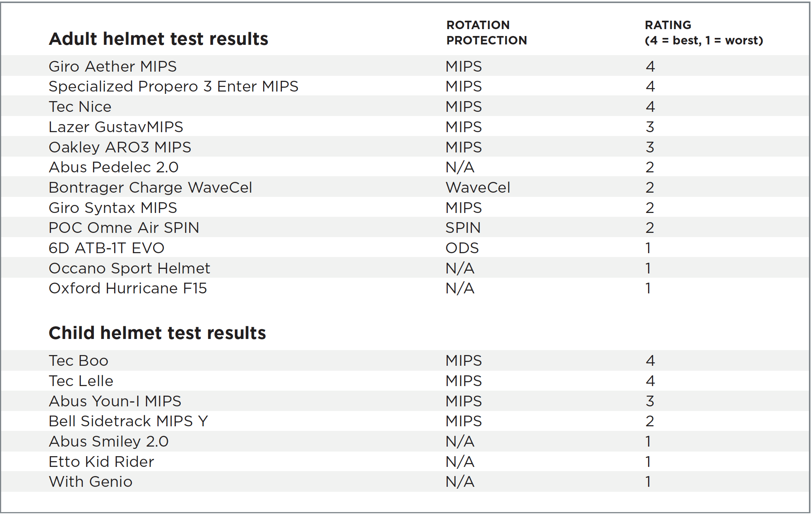The width and height of the screenshot is (812, 514).
Task: Click the Oakley ARO3 MIPS entry
Action: (120, 147)
